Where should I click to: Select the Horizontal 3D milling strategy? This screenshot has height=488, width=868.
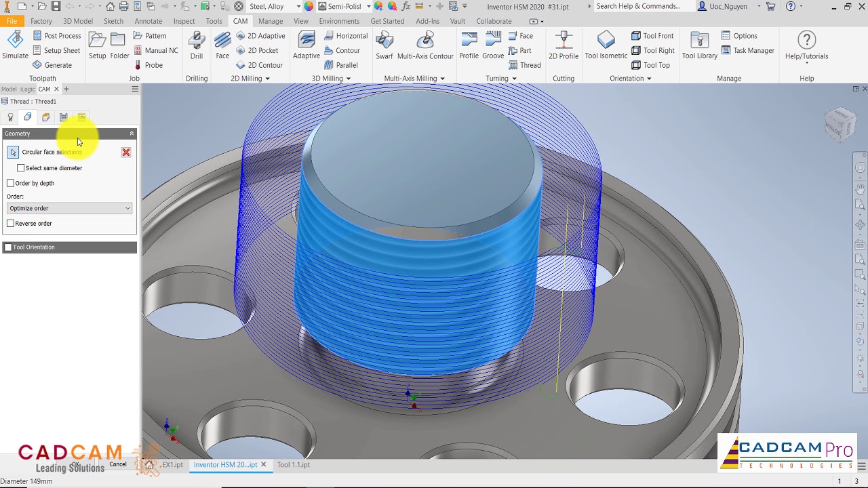pos(346,36)
